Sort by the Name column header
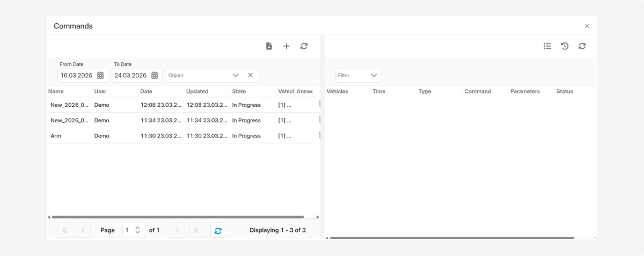The width and height of the screenshot is (644, 256). point(56,91)
